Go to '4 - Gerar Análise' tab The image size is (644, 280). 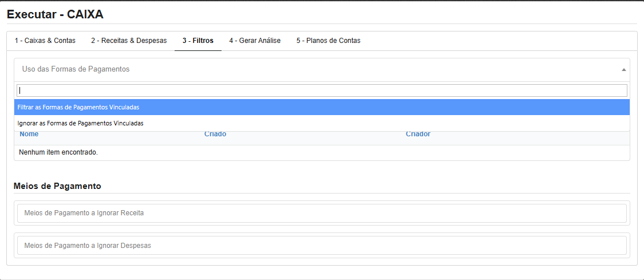pos(255,41)
